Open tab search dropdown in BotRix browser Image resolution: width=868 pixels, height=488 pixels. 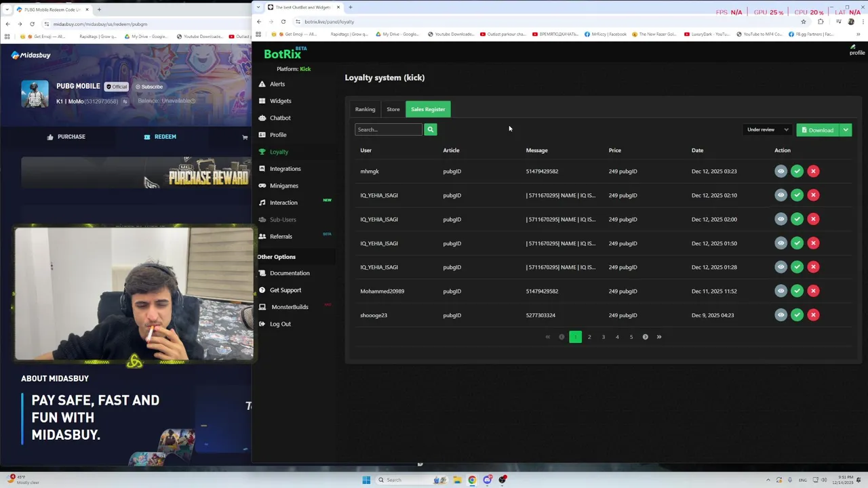coord(258,7)
